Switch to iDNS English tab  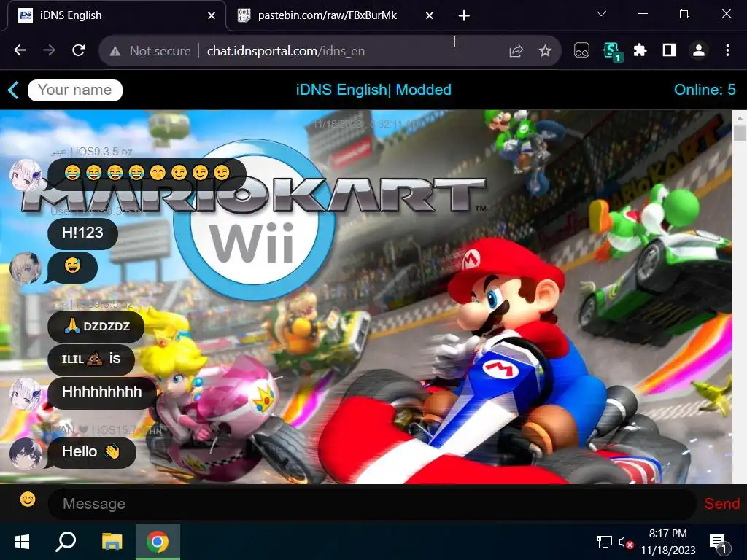pos(116,16)
